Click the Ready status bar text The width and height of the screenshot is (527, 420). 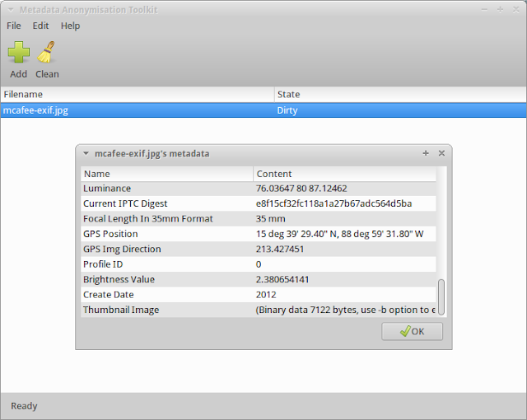(24, 406)
